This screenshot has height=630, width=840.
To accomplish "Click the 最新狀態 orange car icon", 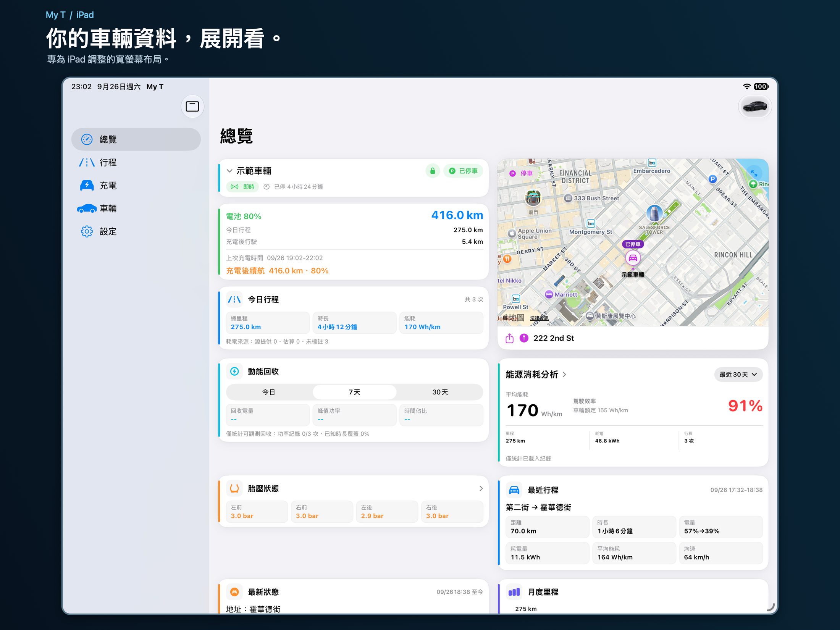I will [x=234, y=592].
